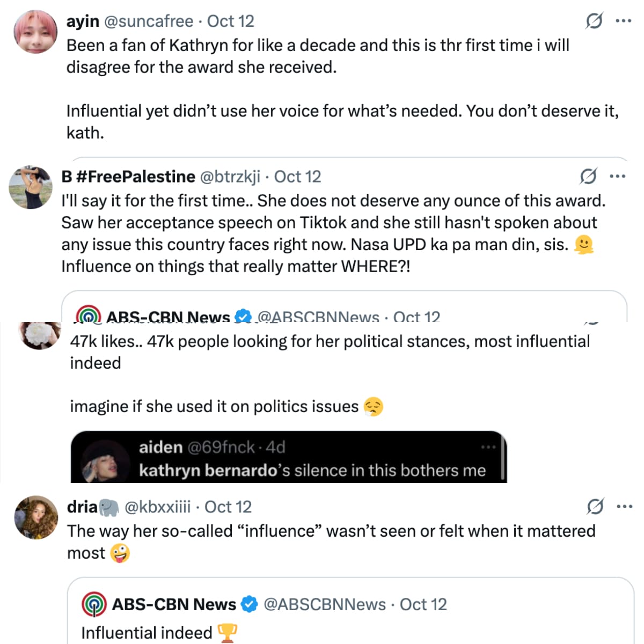Click the Grok icon on B #FreePalestine's tweet
Viewport: 644px width, 644px height.
(x=588, y=176)
